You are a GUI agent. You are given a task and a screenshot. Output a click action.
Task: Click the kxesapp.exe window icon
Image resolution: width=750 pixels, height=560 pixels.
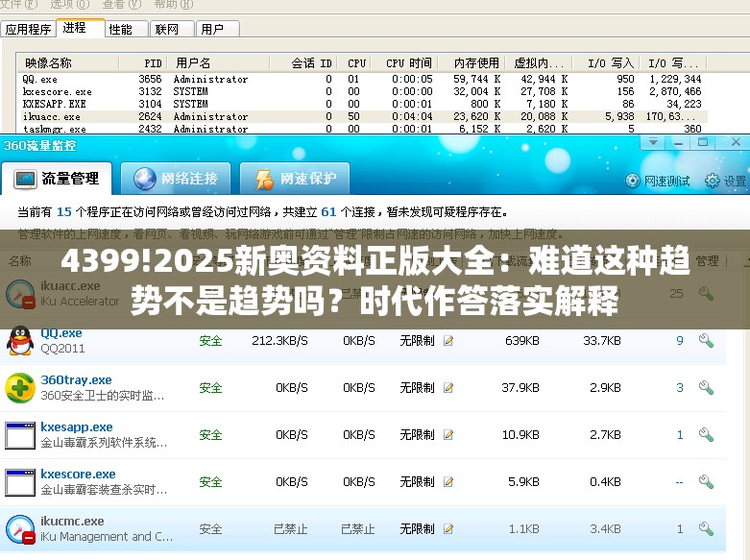20,435
